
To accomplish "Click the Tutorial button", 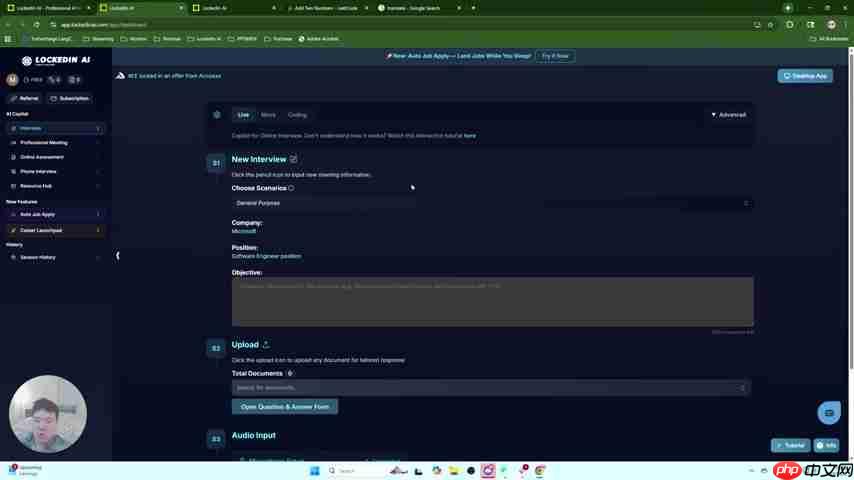I will click(790, 446).
